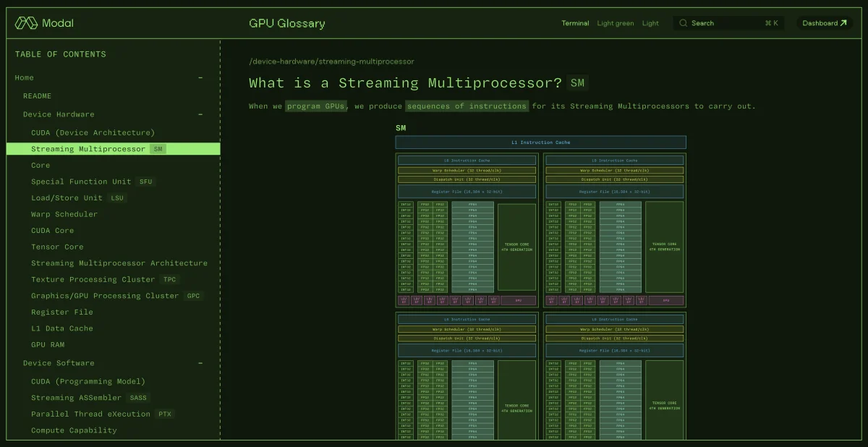Collapse the Device Hardware section
This screenshot has width=868, height=447.
click(200, 114)
